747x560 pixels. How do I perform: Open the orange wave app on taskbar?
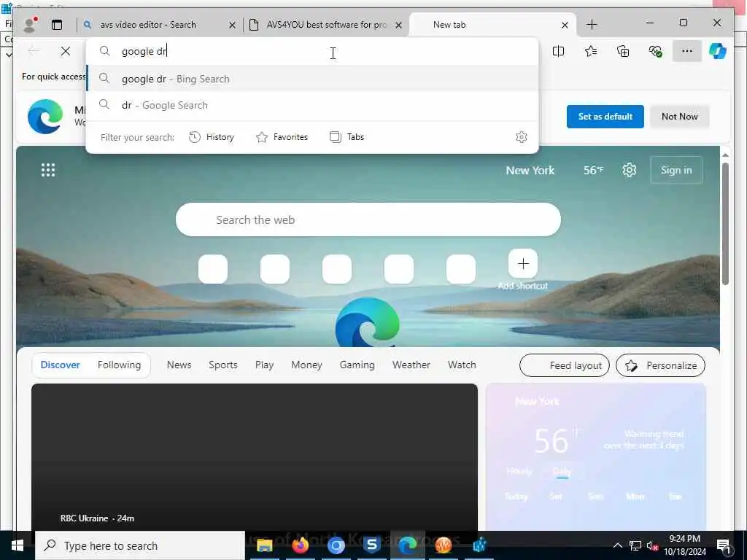click(x=443, y=545)
